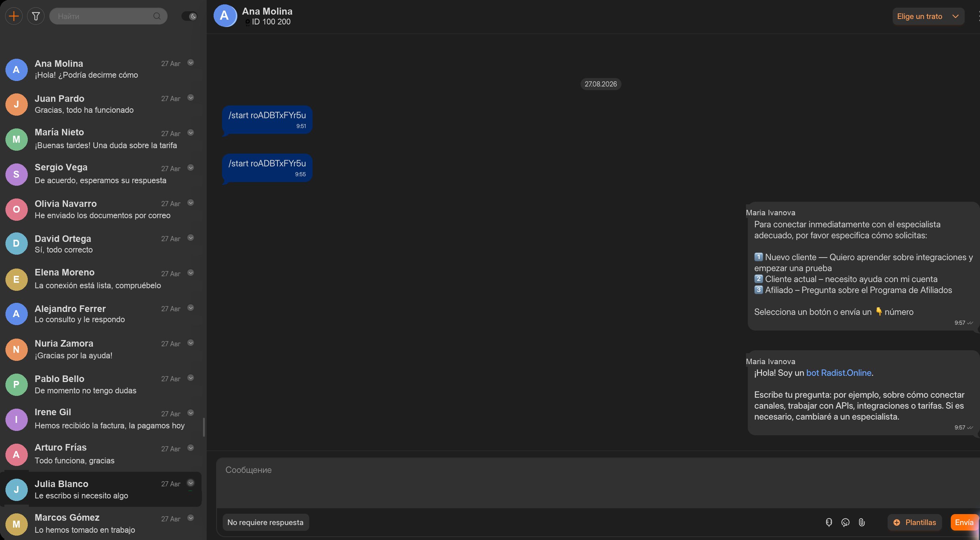This screenshot has height=540, width=980.
Task: Click Olivia Navarro pink O avatar
Action: point(16,209)
